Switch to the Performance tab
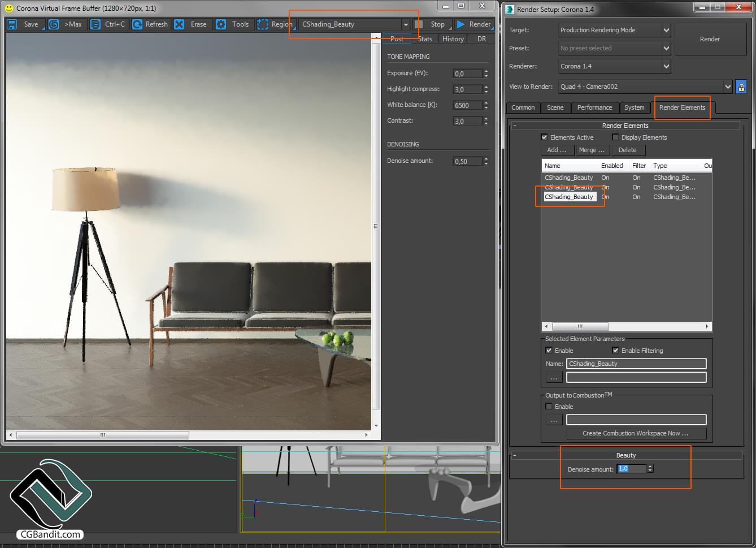Viewport: 756px width, 548px height. pyautogui.click(x=594, y=107)
